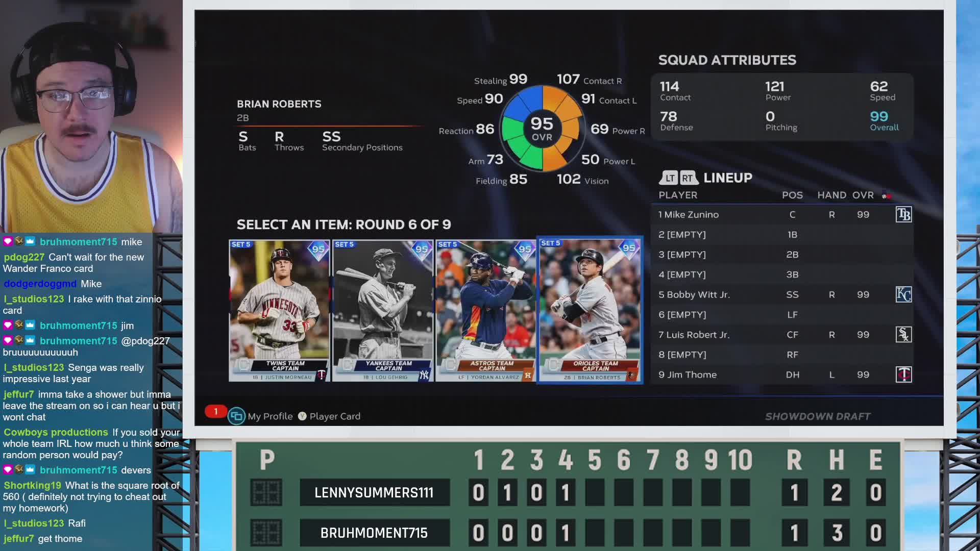Click the 95 diamond badge on the Gehrig card
This screenshot has width=980, height=551.
422,249
